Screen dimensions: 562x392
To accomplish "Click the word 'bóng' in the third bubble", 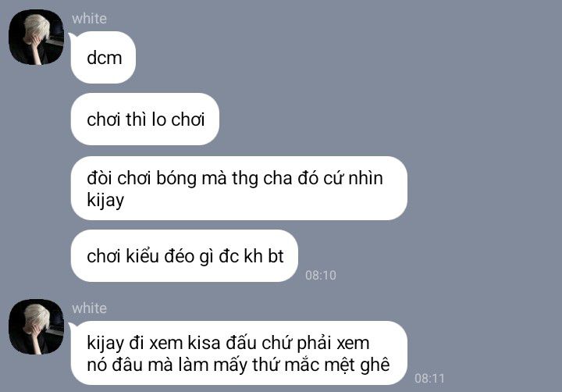I will (176, 179).
